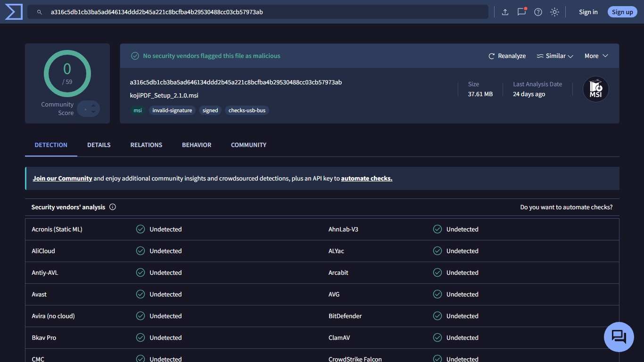
Task: Click AVG undetected check icon
Action: [x=438, y=294]
